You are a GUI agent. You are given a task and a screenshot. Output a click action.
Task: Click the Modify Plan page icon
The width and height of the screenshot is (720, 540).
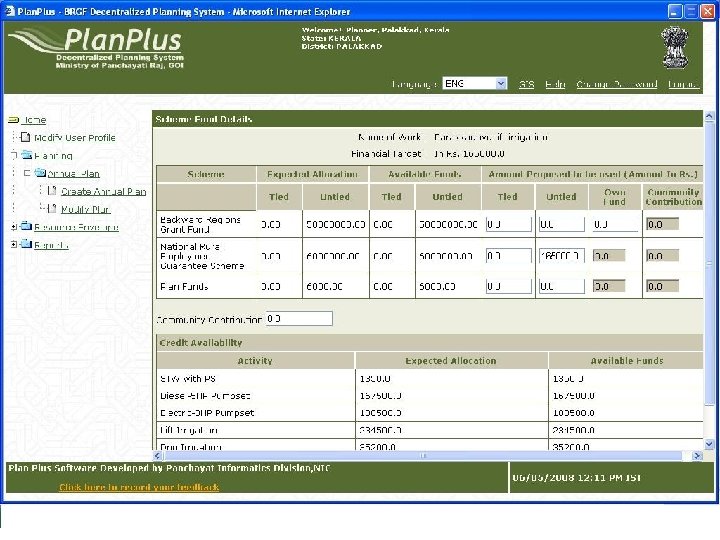click(x=52, y=209)
